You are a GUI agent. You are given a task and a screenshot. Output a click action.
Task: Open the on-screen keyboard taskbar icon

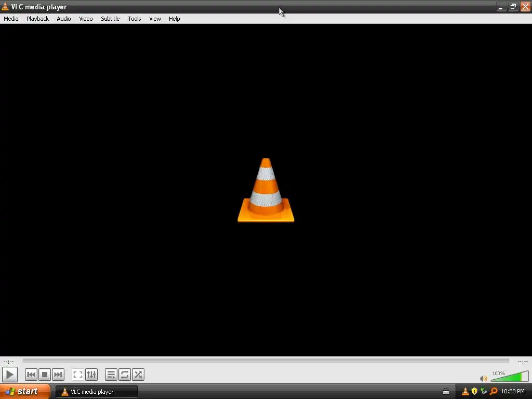coord(446,392)
